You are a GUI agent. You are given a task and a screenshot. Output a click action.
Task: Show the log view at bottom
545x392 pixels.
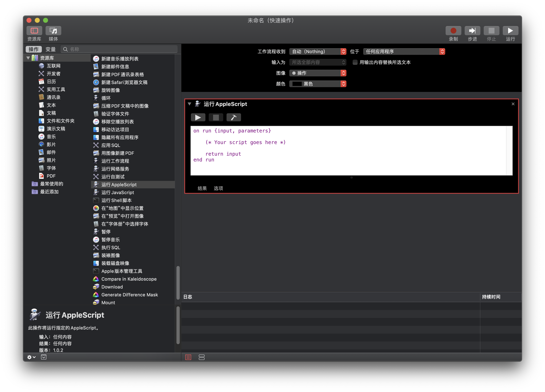click(188, 357)
